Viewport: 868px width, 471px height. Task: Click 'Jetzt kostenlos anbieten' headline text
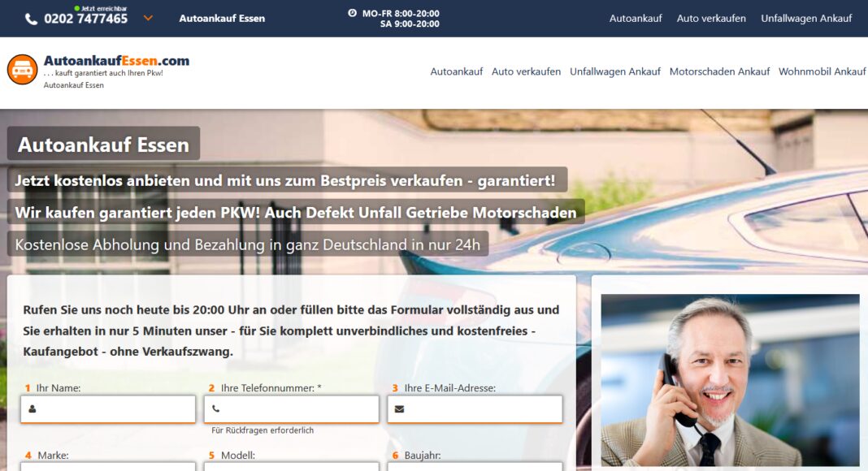tap(284, 180)
